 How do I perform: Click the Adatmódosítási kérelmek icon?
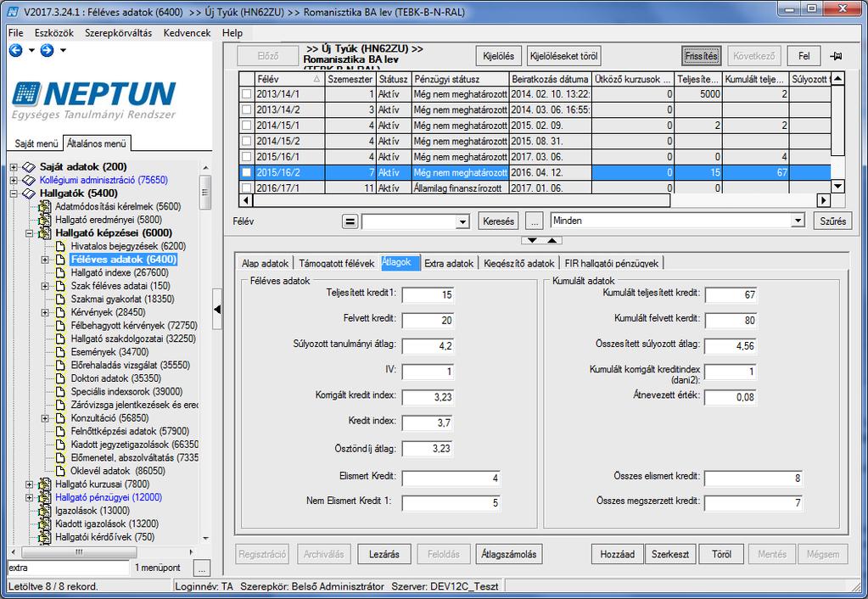click(x=44, y=206)
